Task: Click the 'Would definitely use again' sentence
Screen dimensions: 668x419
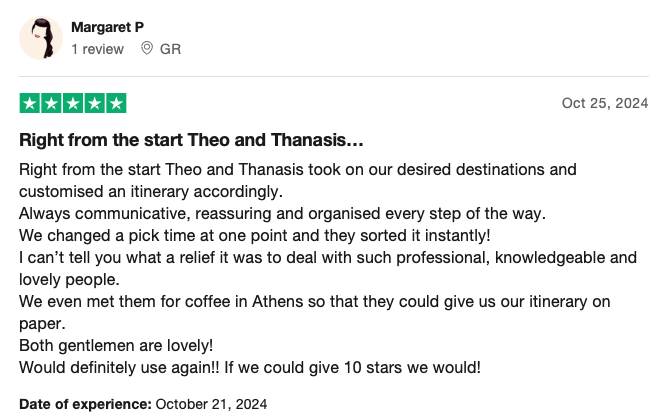Action: tap(119, 367)
